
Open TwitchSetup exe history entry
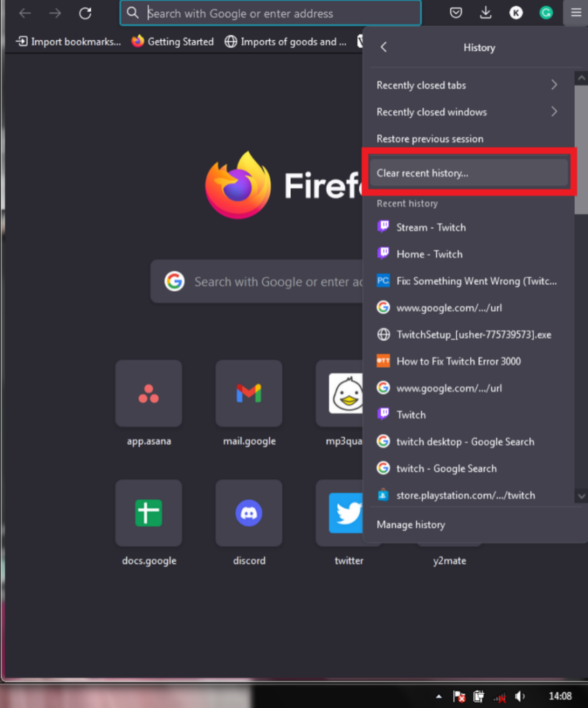pos(468,335)
